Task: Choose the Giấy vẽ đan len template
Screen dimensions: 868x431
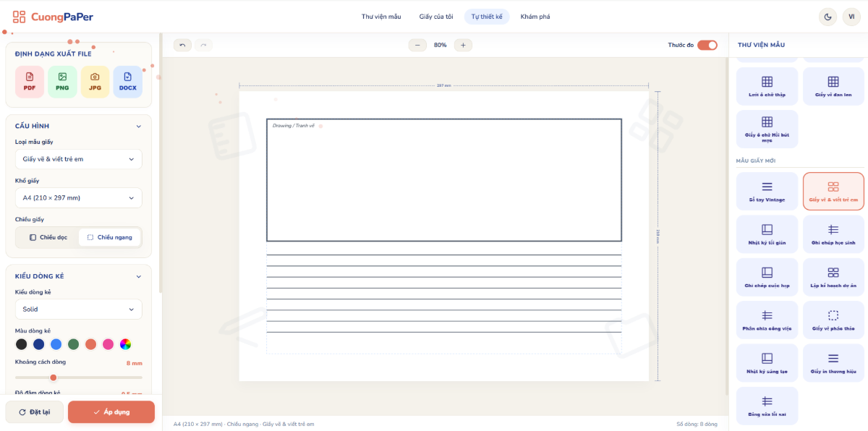Action: click(x=833, y=86)
